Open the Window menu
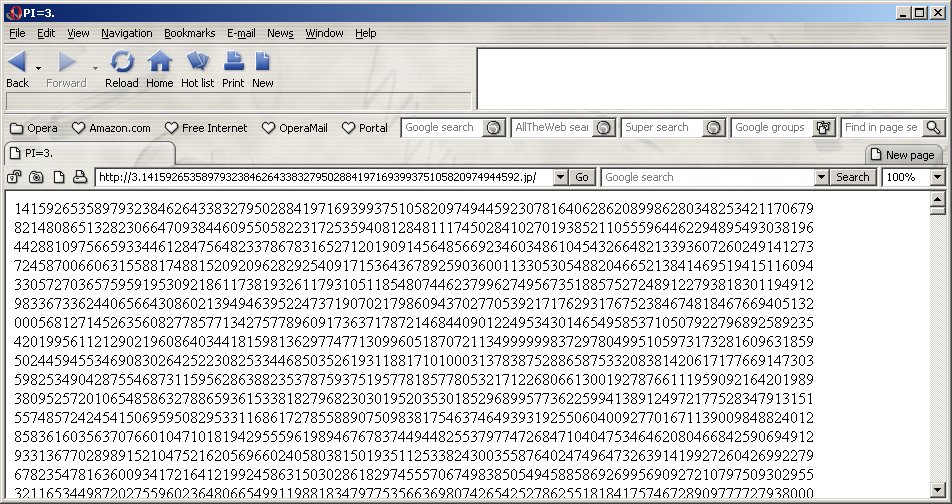952x504 pixels. [324, 33]
